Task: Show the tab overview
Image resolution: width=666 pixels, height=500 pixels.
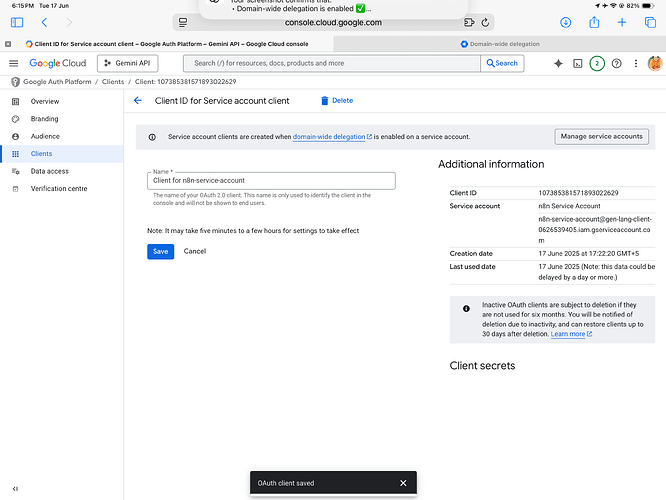Action: 650,22
